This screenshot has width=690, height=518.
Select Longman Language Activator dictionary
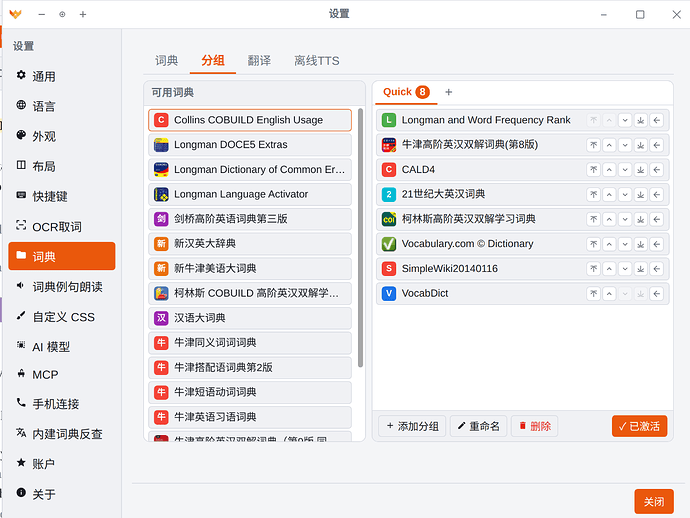[250, 194]
